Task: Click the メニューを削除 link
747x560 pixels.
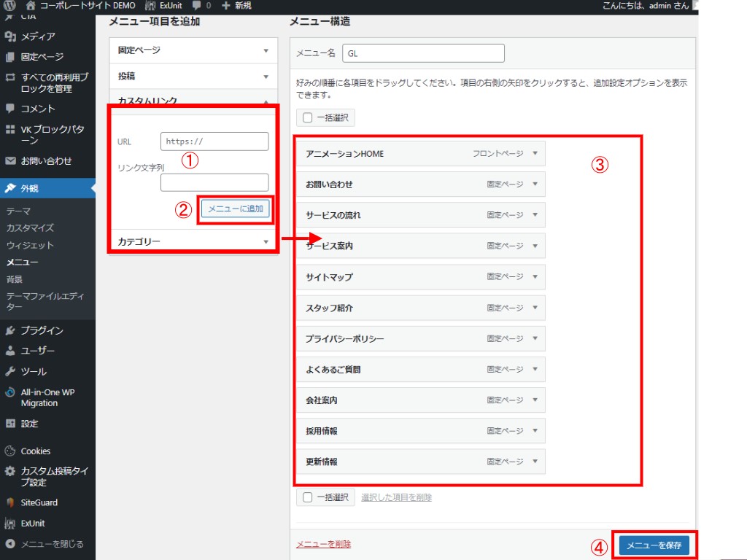Action: coord(323,544)
